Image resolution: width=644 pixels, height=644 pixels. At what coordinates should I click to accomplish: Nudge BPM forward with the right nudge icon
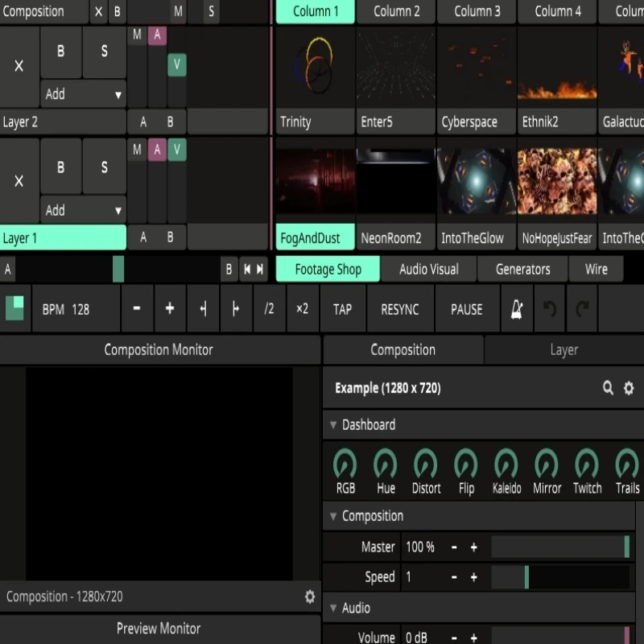236,309
